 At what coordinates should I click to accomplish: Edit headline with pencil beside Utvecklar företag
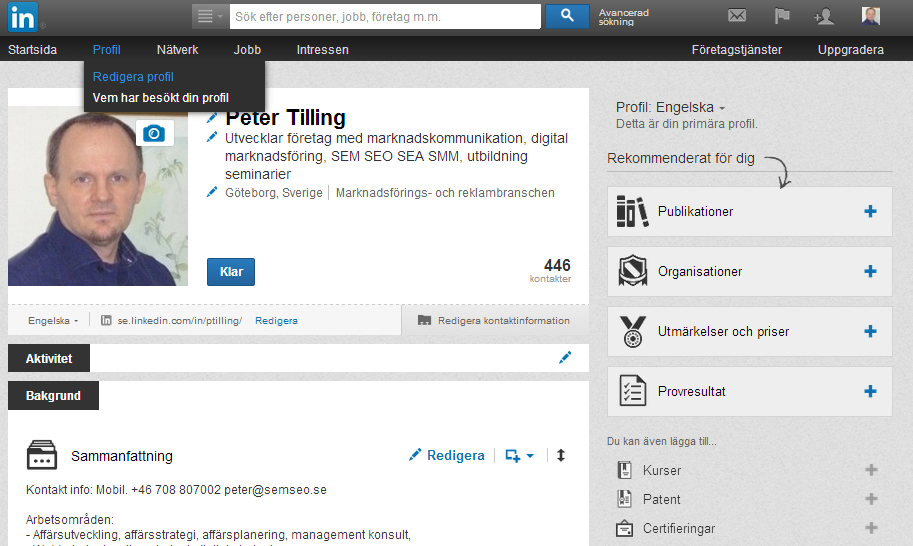pyautogui.click(x=212, y=138)
